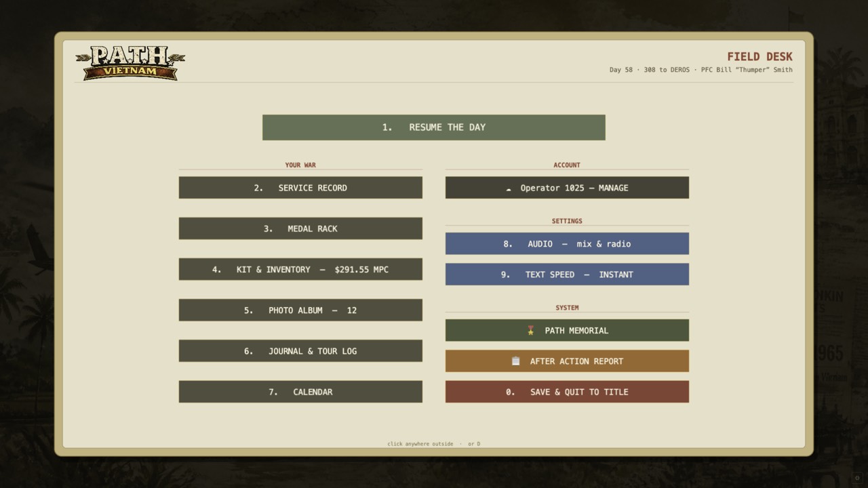The image size is (868, 488).
Task: Click the SETTINGS section header
Action: [x=567, y=222]
